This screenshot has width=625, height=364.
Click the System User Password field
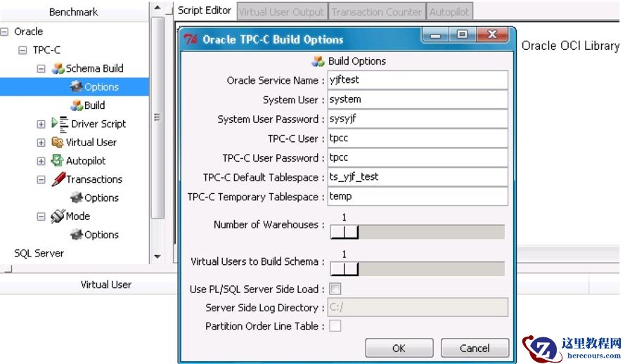click(x=418, y=119)
